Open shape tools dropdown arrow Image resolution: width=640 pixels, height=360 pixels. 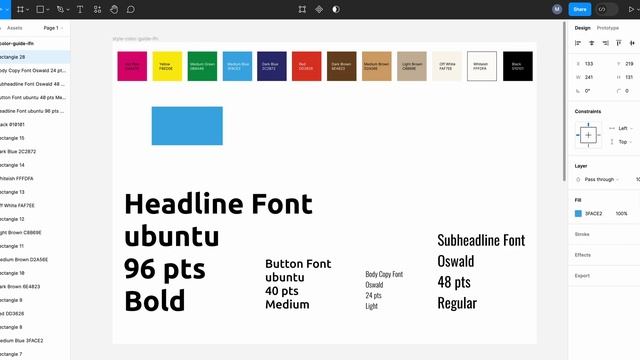pos(47,10)
